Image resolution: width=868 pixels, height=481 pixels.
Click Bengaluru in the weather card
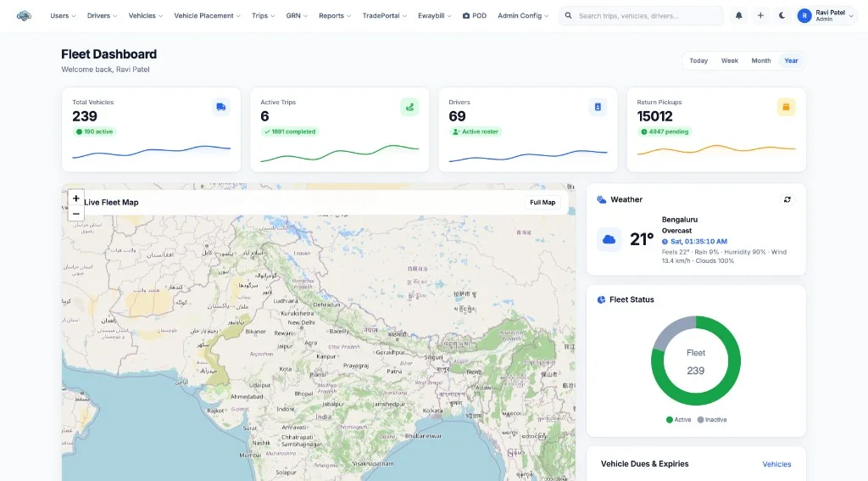(680, 220)
